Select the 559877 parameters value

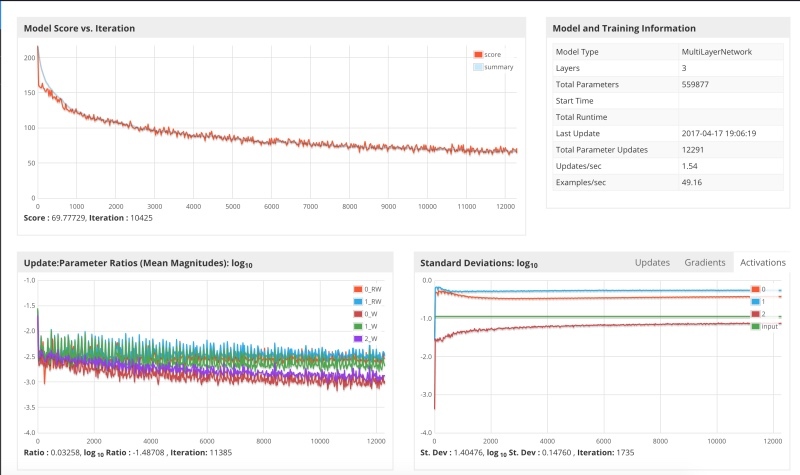[x=695, y=84]
